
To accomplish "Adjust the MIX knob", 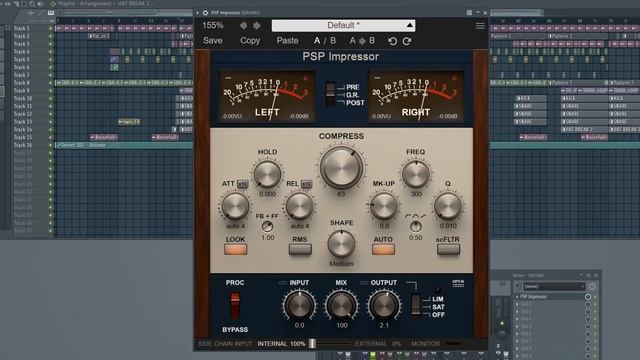I will tap(342, 305).
